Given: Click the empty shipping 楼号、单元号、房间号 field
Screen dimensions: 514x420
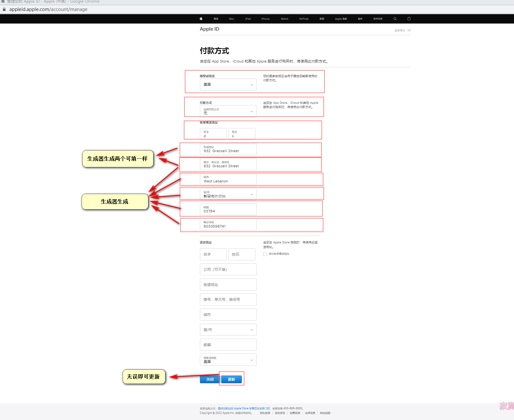Looking at the screenshot, I should click(x=228, y=299).
